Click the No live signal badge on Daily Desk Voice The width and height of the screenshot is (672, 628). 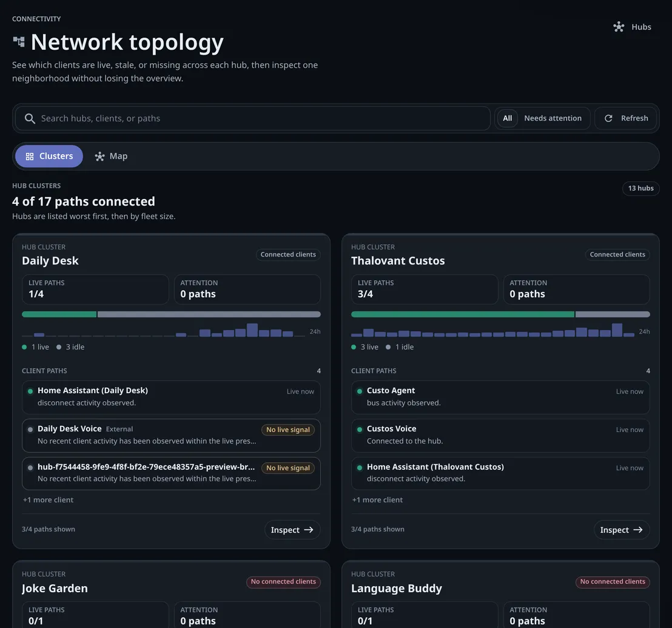(x=288, y=430)
